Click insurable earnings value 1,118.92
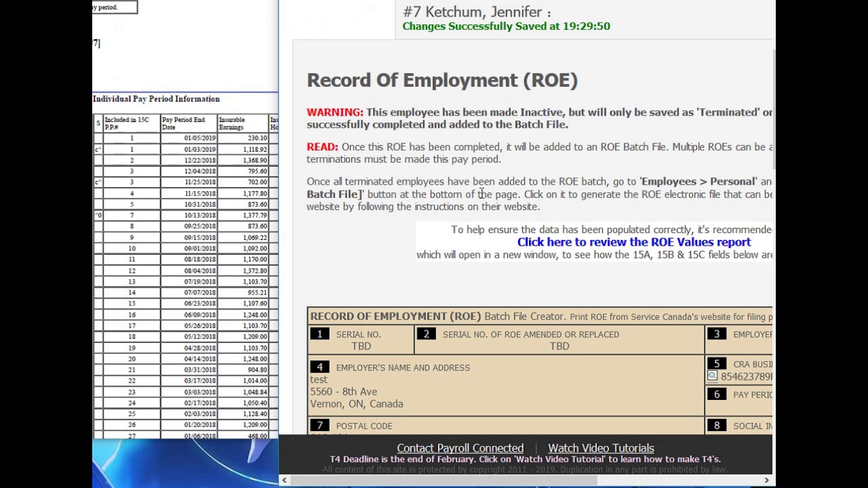The height and width of the screenshot is (488, 868). 255,149
